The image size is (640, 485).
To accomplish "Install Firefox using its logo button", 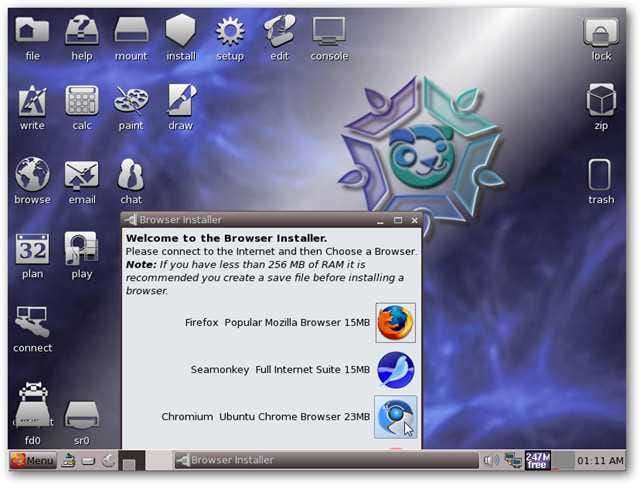I will [x=396, y=323].
